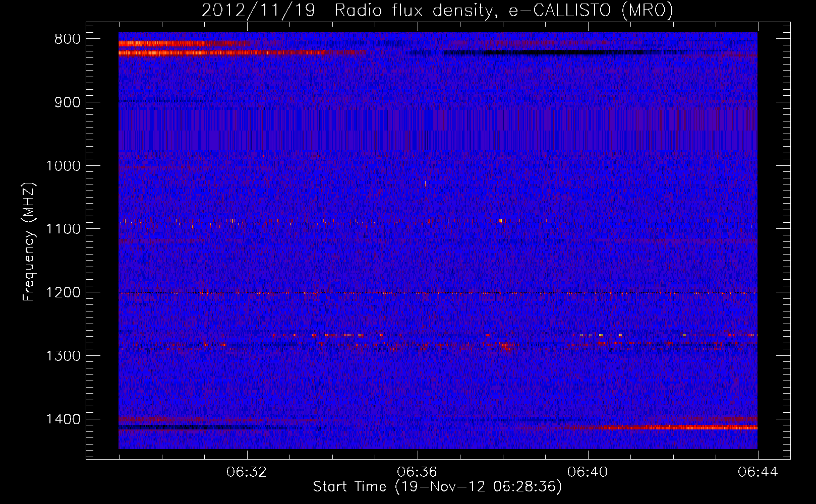Click the 06:40 time tick label
Viewport: 816px width, 504px height.
(x=588, y=472)
